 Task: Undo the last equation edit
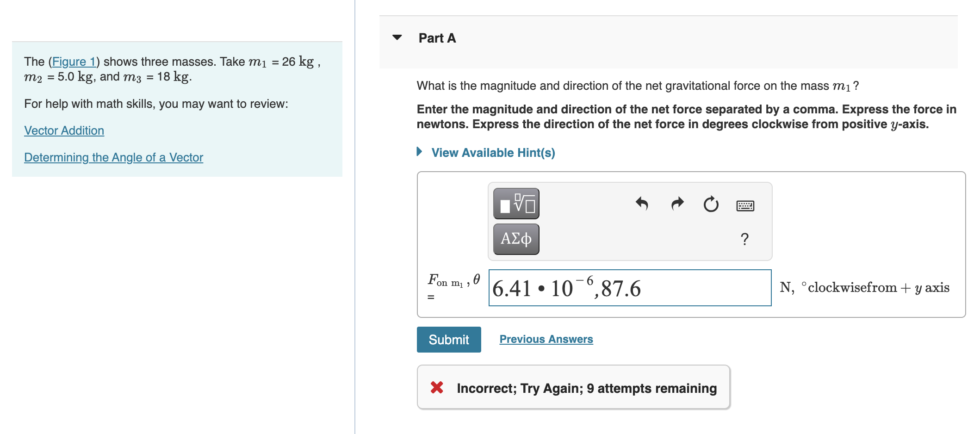click(x=643, y=204)
